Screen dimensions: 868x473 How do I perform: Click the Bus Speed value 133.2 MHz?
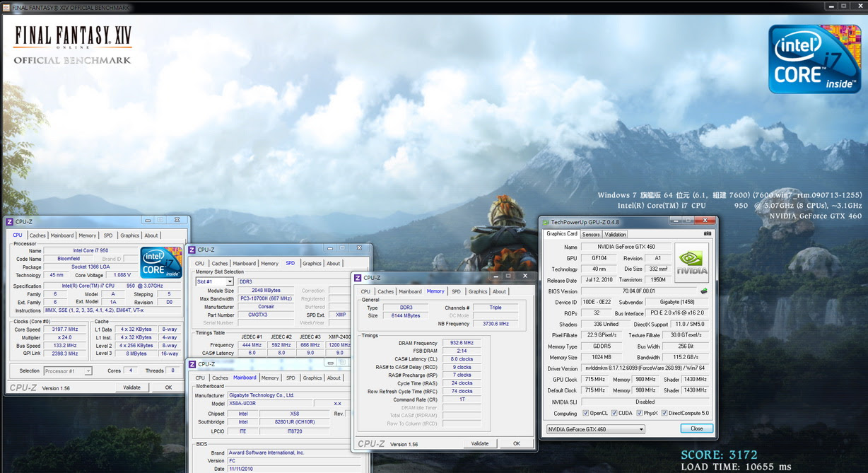65,346
